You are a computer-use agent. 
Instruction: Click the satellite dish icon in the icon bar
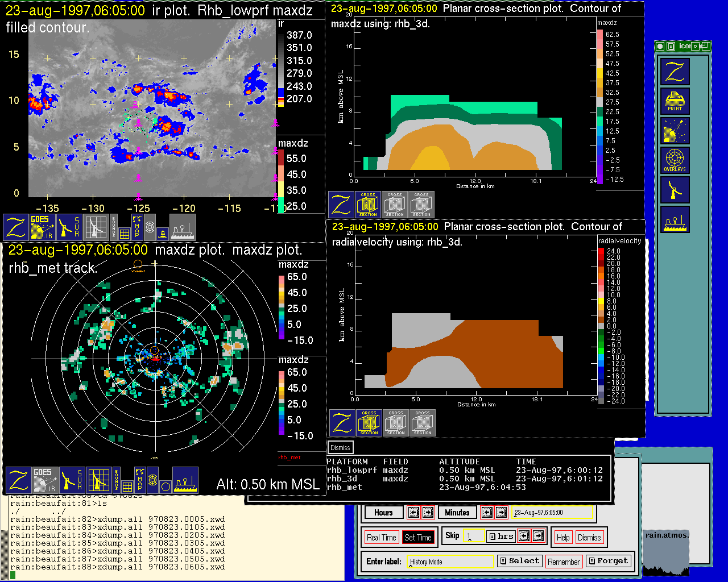coord(675,131)
